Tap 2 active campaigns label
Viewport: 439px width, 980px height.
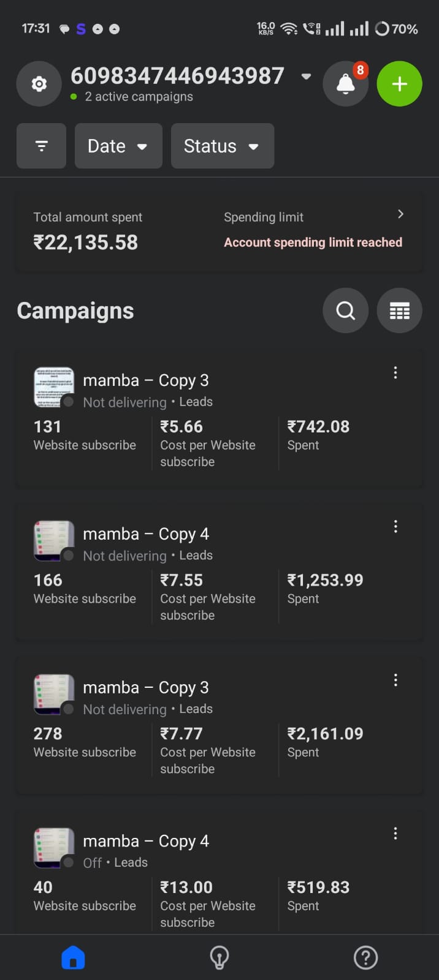(x=139, y=96)
